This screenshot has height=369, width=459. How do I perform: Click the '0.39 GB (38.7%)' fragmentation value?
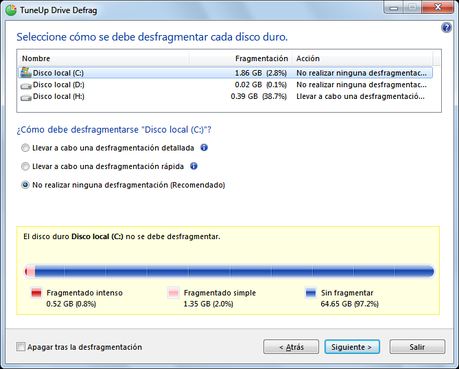coord(259,96)
